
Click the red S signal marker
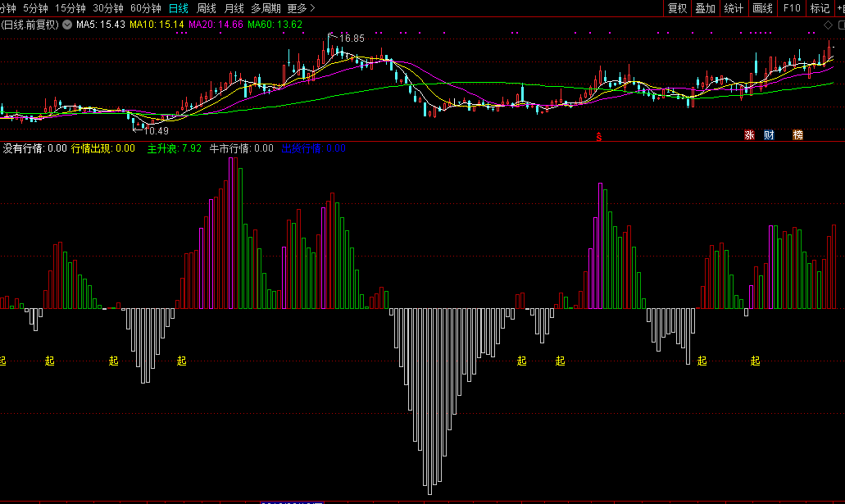(x=599, y=136)
